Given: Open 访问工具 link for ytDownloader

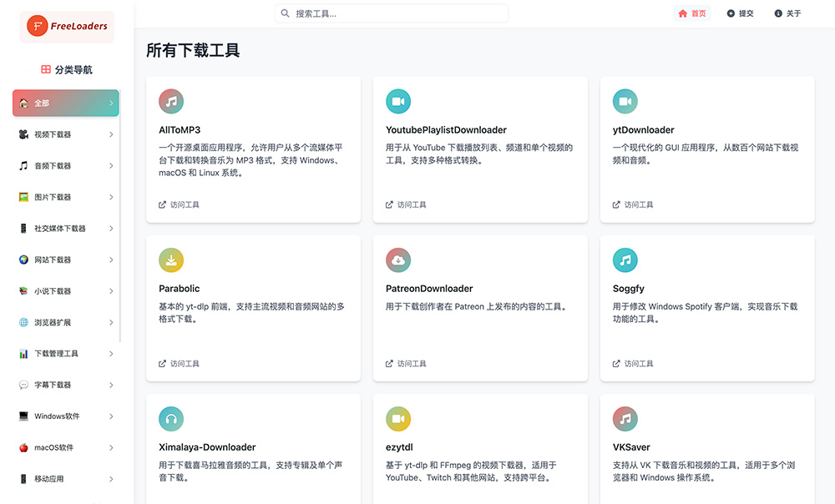Looking at the screenshot, I should tap(633, 204).
